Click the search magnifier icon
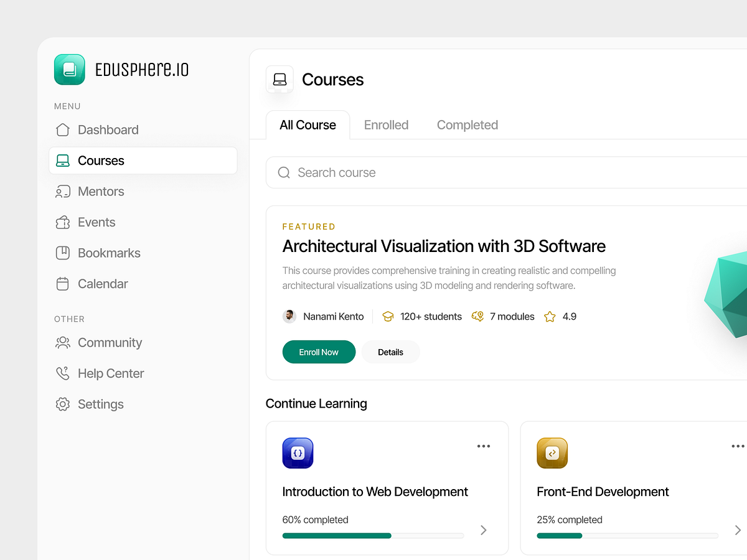The height and width of the screenshot is (560, 747). 284,172
